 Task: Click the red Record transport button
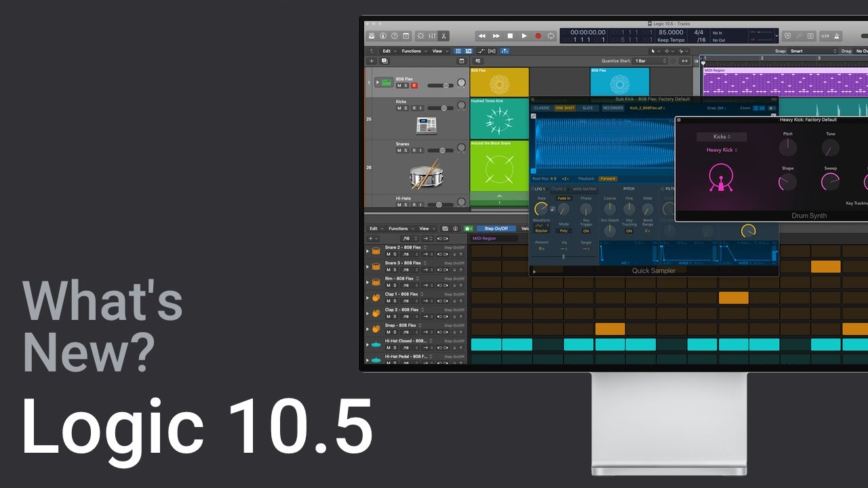(x=538, y=36)
